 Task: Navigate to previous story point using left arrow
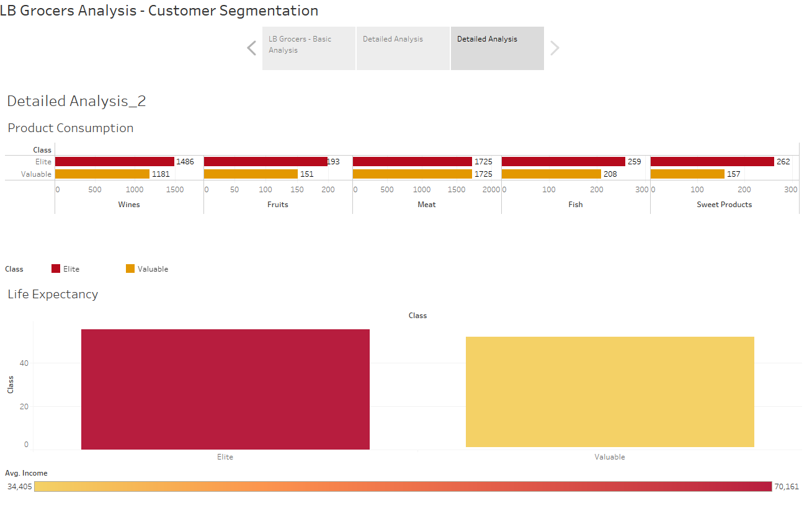[x=251, y=48]
